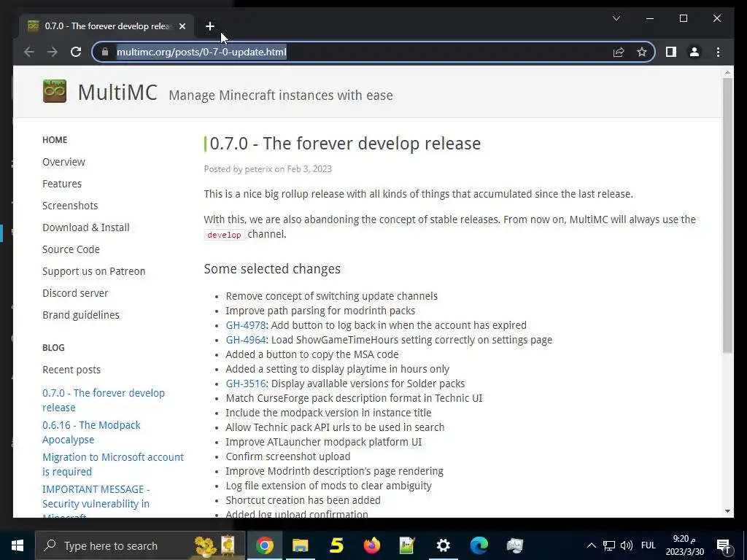Open the Features sidebar link
The width and height of the screenshot is (747, 560).
(62, 184)
